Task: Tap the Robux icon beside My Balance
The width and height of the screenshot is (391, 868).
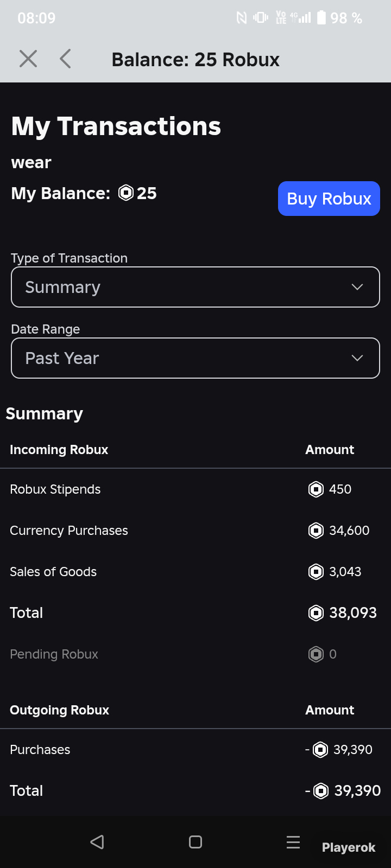Action: coord(126,193)
